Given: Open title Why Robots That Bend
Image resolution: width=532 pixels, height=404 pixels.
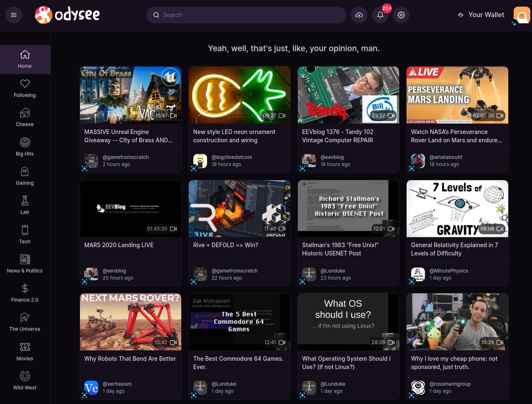Looking at the screenshot, I should click(x=130, y=358).
